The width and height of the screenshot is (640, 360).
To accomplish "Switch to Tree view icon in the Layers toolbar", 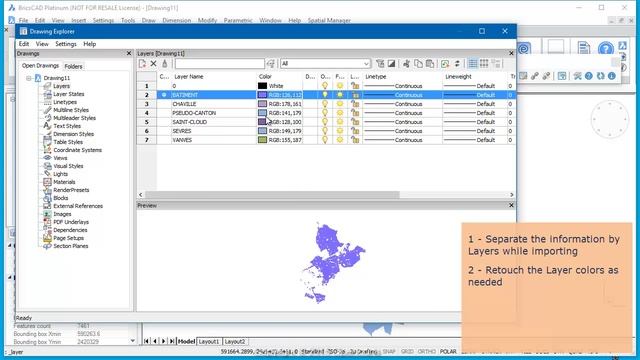I will [x=496, y=64].
